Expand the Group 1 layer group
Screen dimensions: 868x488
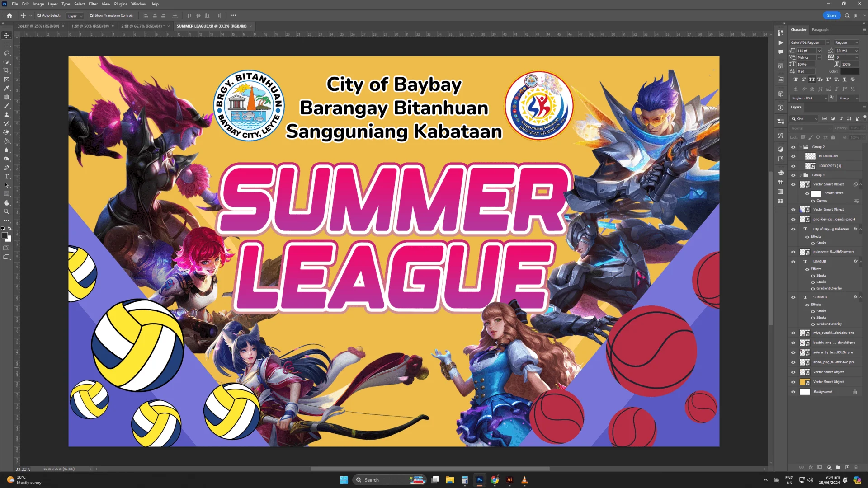click(x=801, y=175)
